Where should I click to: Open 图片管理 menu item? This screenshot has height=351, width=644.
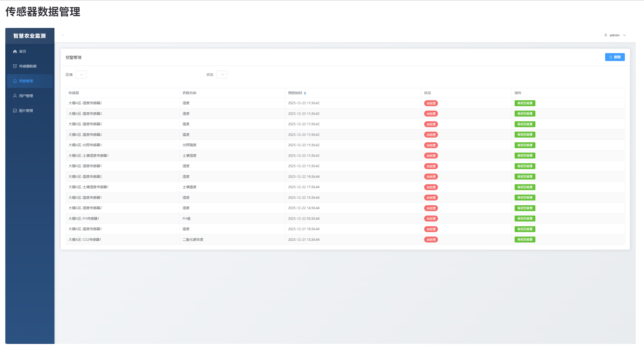point(26,111)
